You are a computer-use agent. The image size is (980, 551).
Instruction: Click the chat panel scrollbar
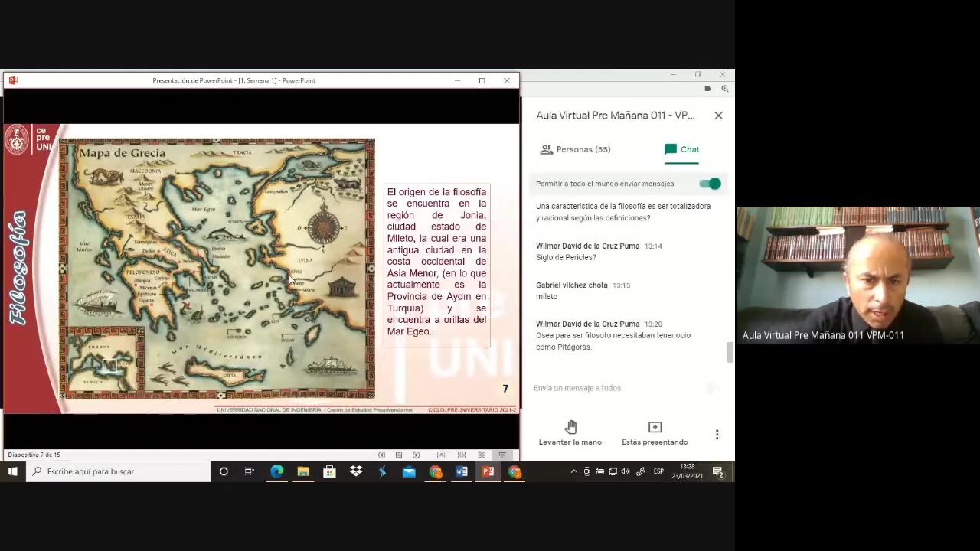tap(730, 353)
